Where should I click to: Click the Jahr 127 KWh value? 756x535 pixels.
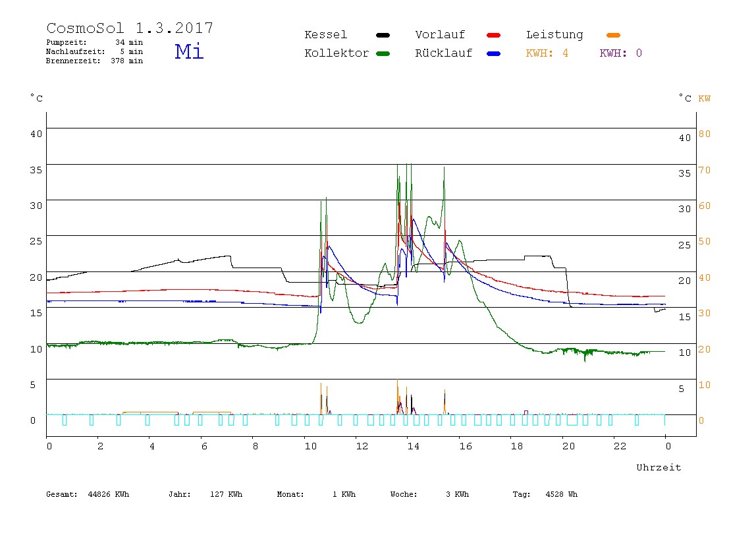(205, 494)
